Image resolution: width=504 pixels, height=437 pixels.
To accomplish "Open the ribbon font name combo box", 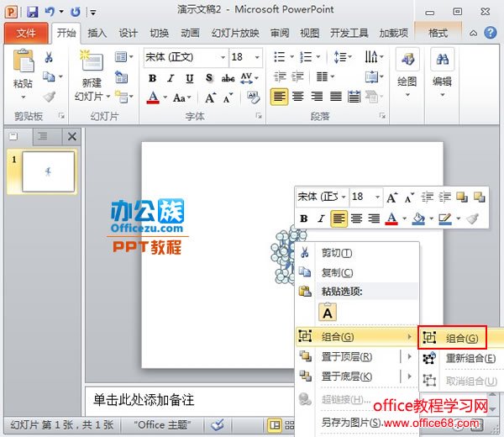I will (186, 57).
